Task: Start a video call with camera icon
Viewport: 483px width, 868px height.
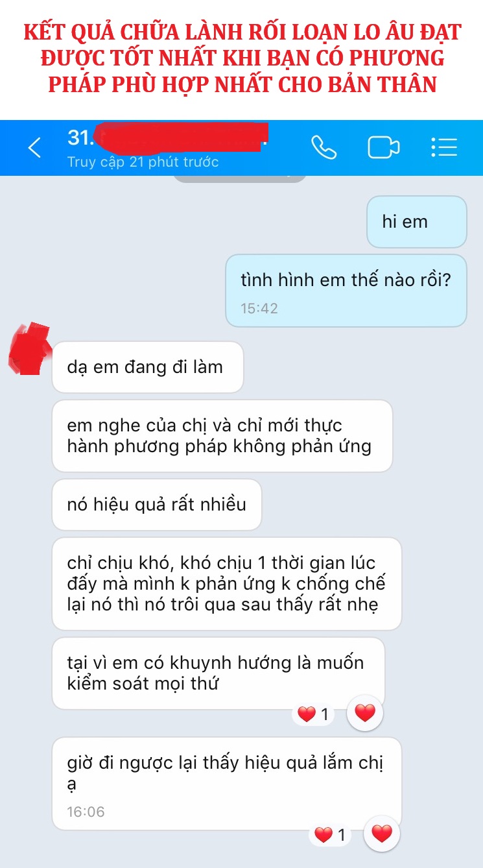Action: [x=384, y=148]
